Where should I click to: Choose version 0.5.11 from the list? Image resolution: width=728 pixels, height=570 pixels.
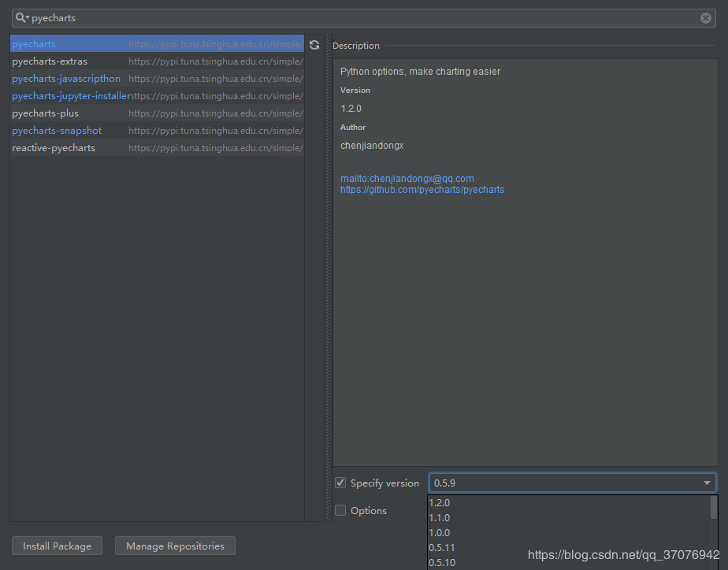point(569,548)
